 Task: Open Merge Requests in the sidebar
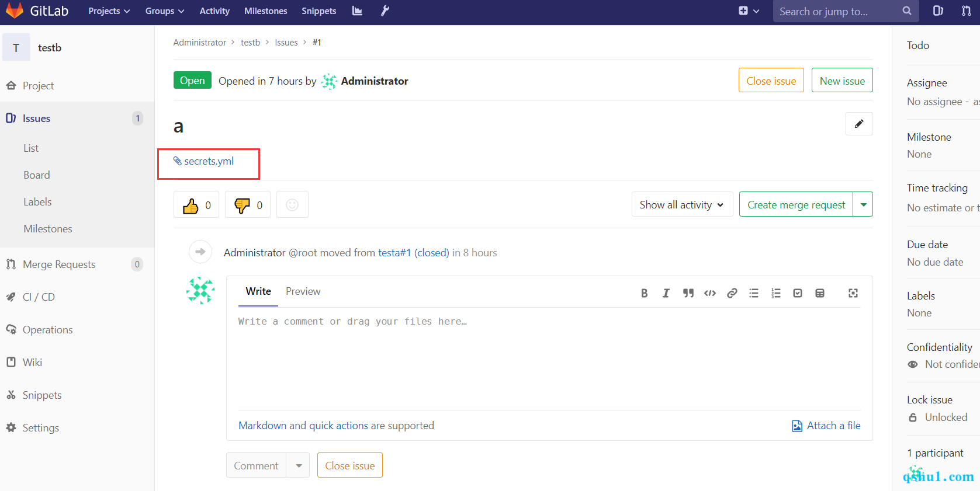click(59, 264)
